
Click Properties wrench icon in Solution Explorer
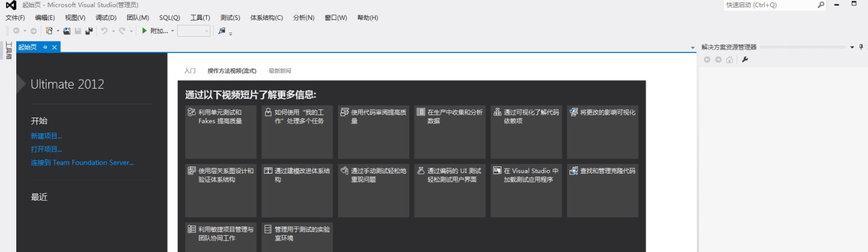coord(745,60)
